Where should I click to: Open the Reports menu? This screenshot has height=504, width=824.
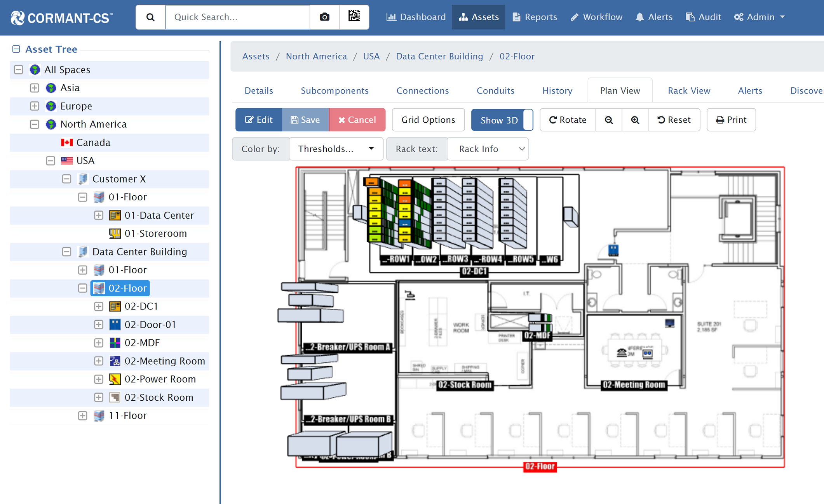pyautogui.click(x=535, y=17)
